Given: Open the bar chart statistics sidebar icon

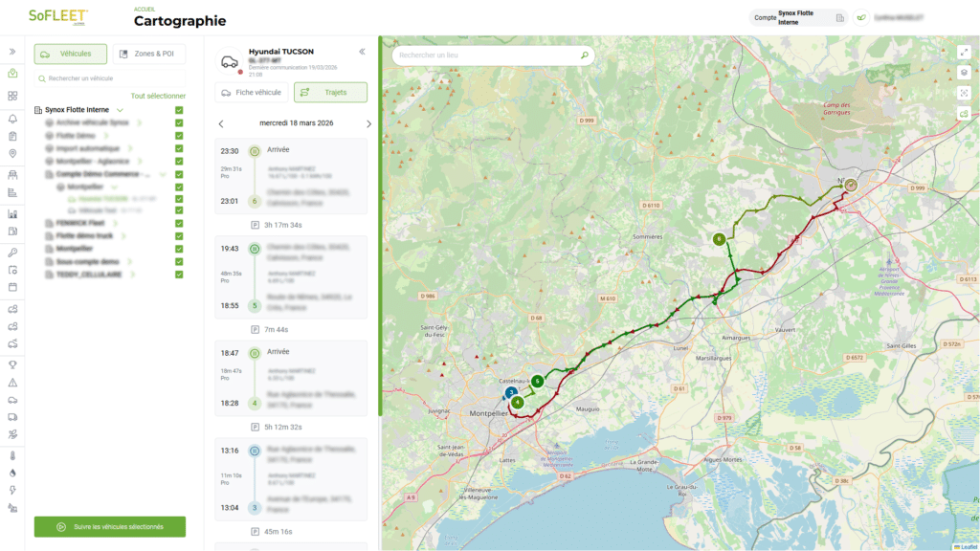Looking at the screenshot, I should click(12, 213).
